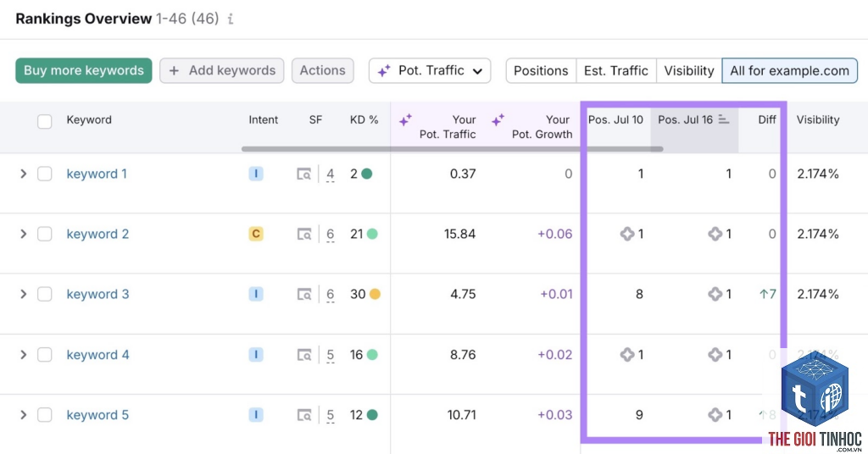The image size is (868, 454).
Task: Click the sparkle icon by Your Pot. Traffic
Action: 405,119
